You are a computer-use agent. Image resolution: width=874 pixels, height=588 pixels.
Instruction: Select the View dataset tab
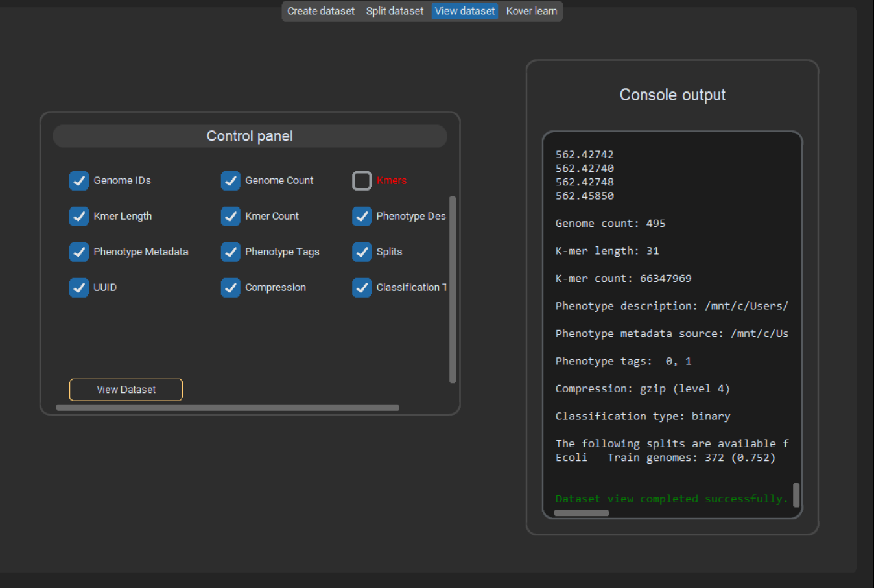click(x=465, y=11)
